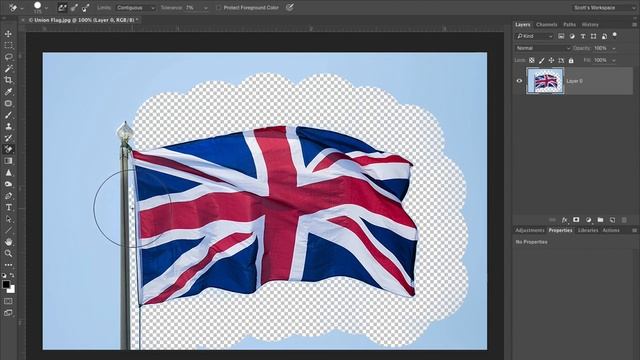Hide Layer 0 with eye icon
This screenshot has height=360, width=640.
pos(519,81)
